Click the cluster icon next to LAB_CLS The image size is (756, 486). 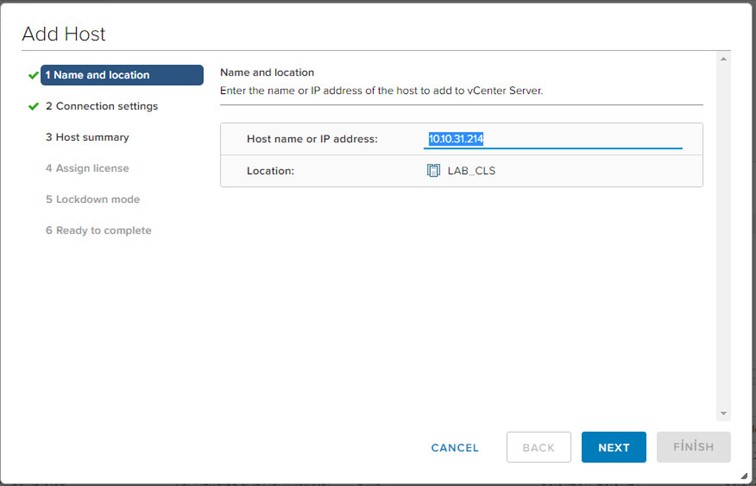433,171
